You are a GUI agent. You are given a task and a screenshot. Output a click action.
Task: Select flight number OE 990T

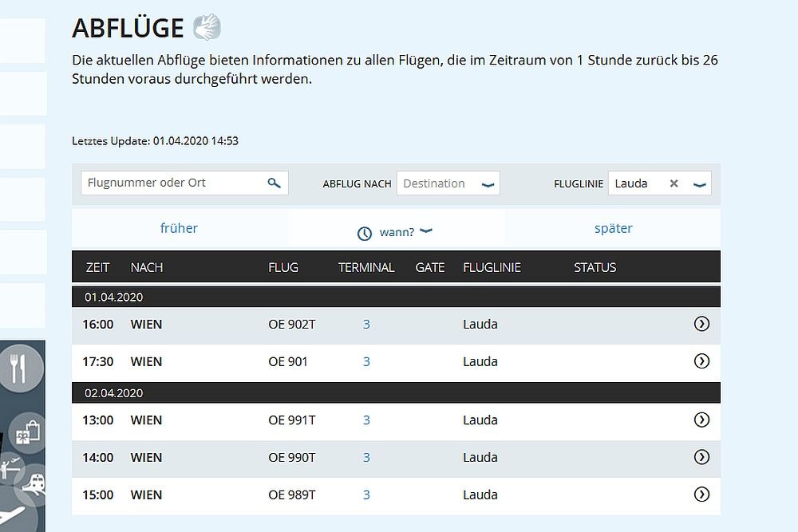pyautogui.click(x=292, y=457)
